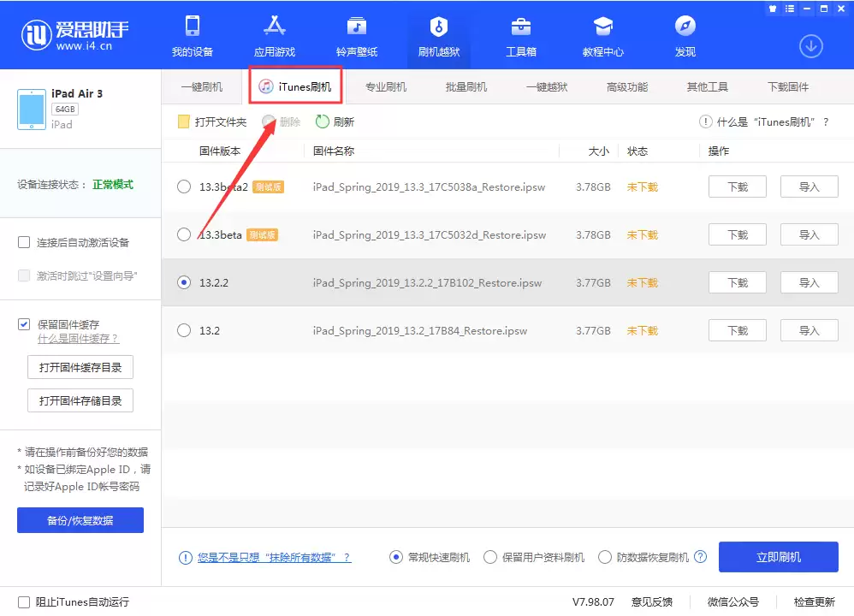Click the download manager arrow icon
This screenshot has width=854, height=616.
[x=811, y=46]
